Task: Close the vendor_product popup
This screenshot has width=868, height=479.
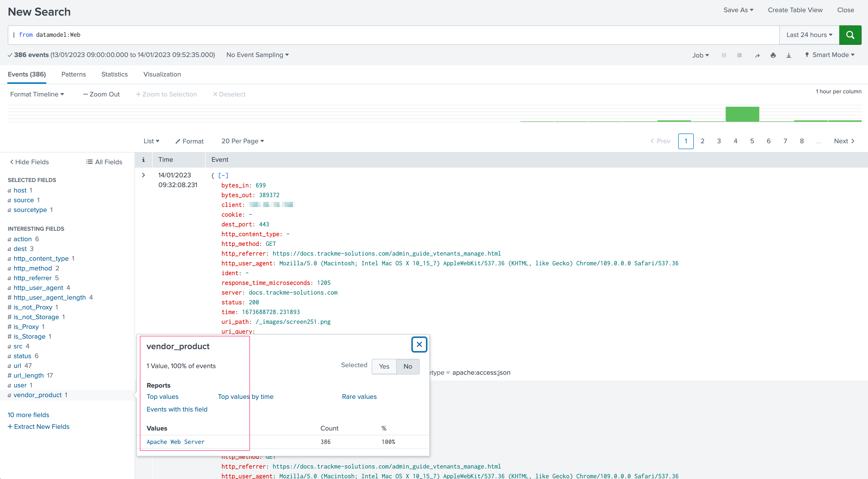Action: click(419, 344)
